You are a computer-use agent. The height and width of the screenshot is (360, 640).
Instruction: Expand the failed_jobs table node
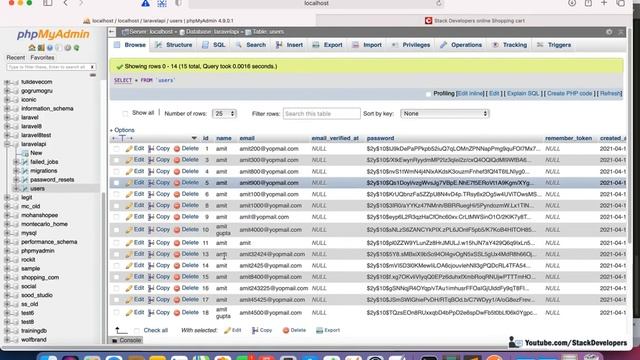(x=16, y=162)
